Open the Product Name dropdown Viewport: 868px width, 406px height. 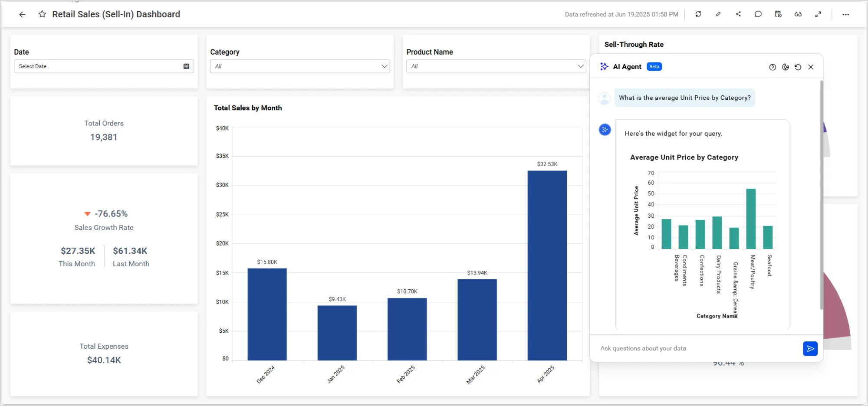point(580,66)
